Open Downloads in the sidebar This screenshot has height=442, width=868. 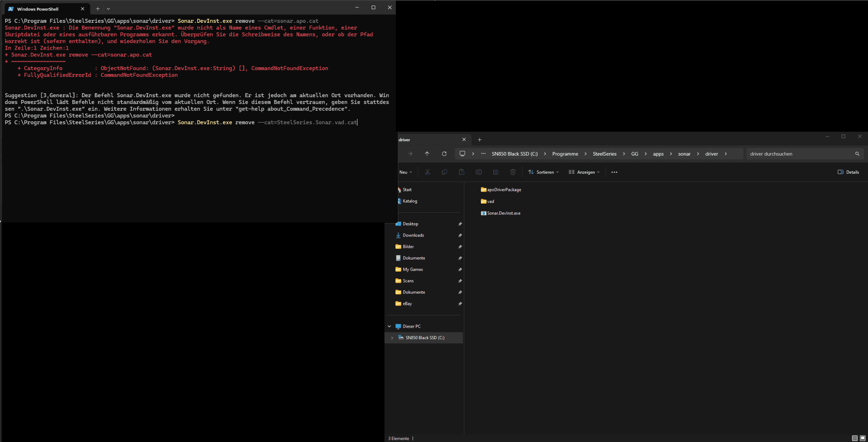coord(413,235)
